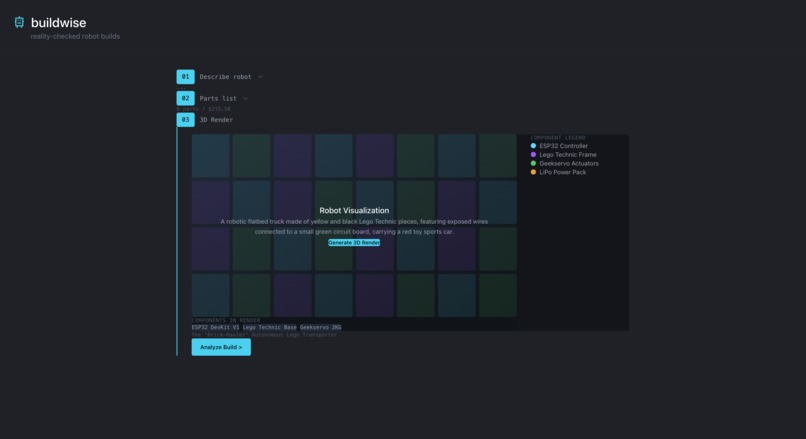Click the LiPo Power Pack legend label
The image size is (806, 439).
point(562,172)
